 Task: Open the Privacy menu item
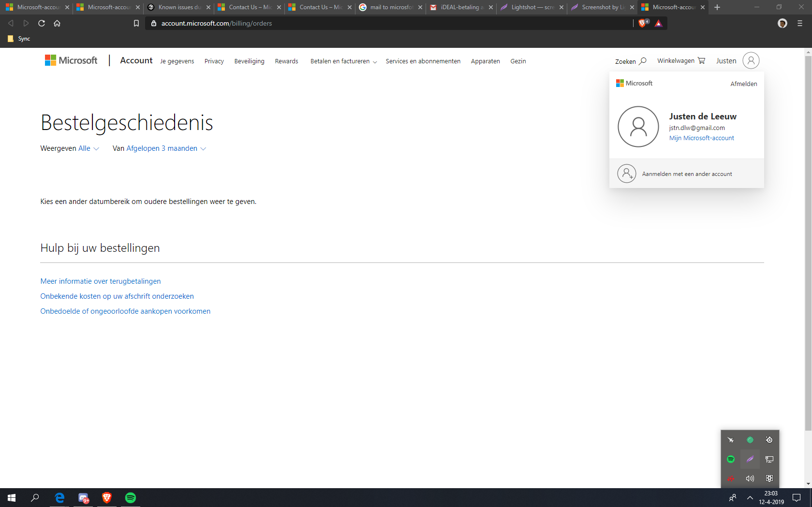click(214, 61)
